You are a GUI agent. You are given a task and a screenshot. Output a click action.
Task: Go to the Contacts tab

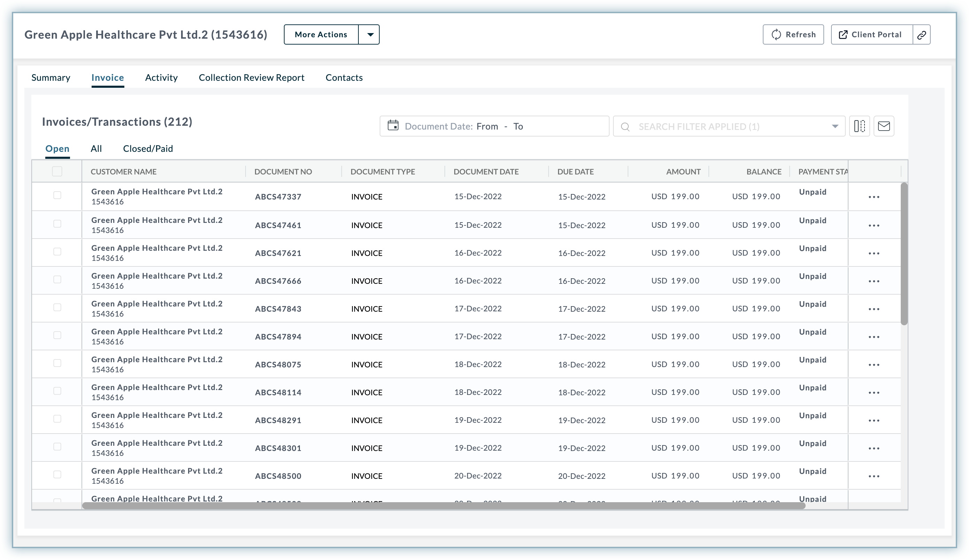344,78
